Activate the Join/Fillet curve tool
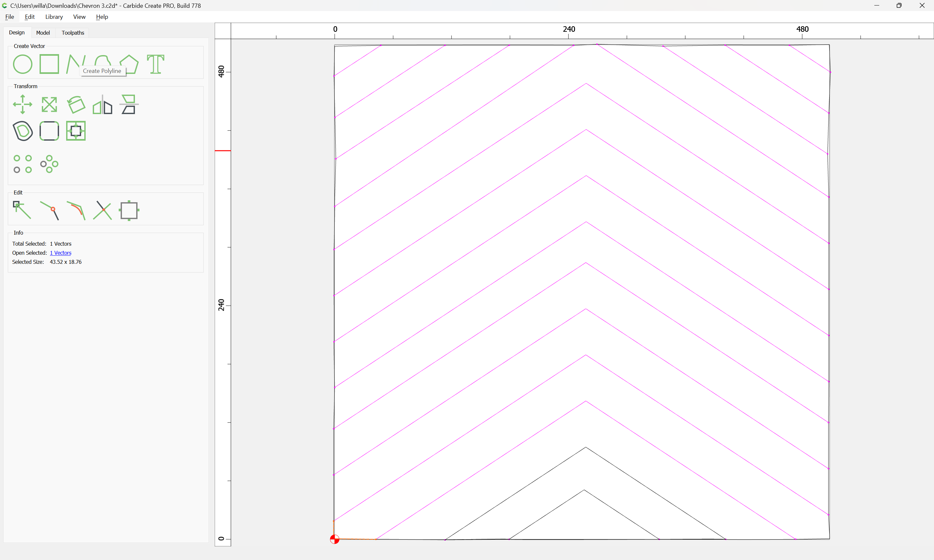934x560 pixels. click(76, 211)
